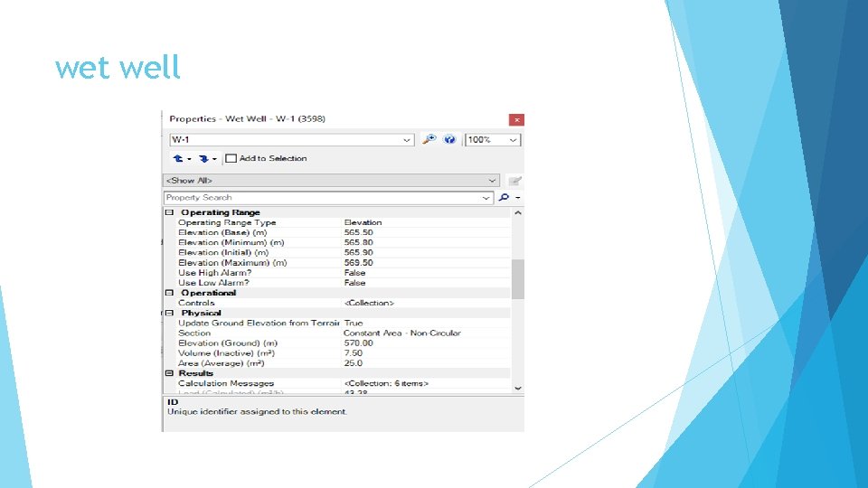
Task: Collapse the Physical section
Action: click(x=169, y=314)
